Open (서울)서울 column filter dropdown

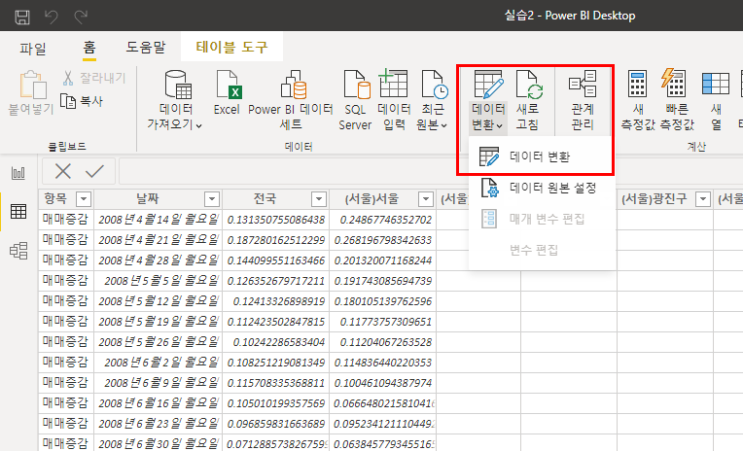pos(426,199)
